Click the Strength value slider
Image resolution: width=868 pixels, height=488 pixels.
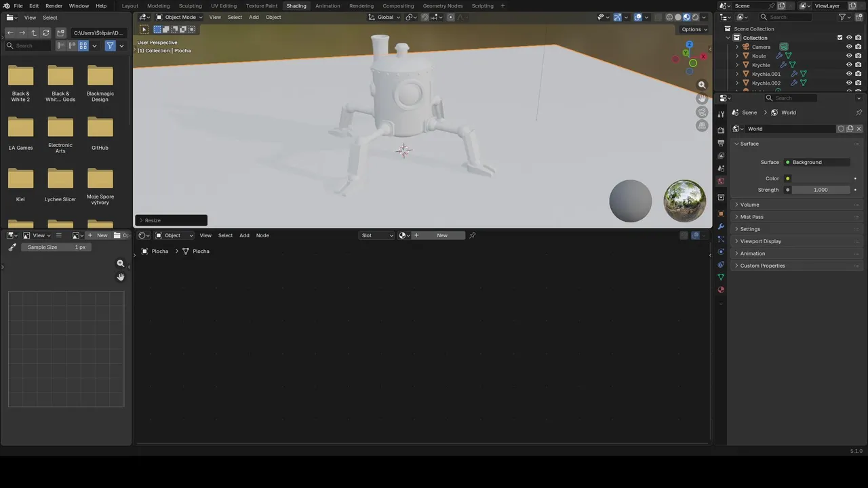(x=821, y=190)
